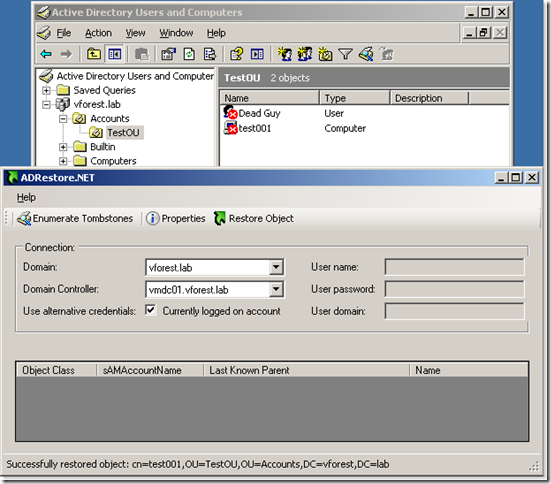
Task: Sort by Description column header
Action: pyautogui.click(x=429, y=98)
